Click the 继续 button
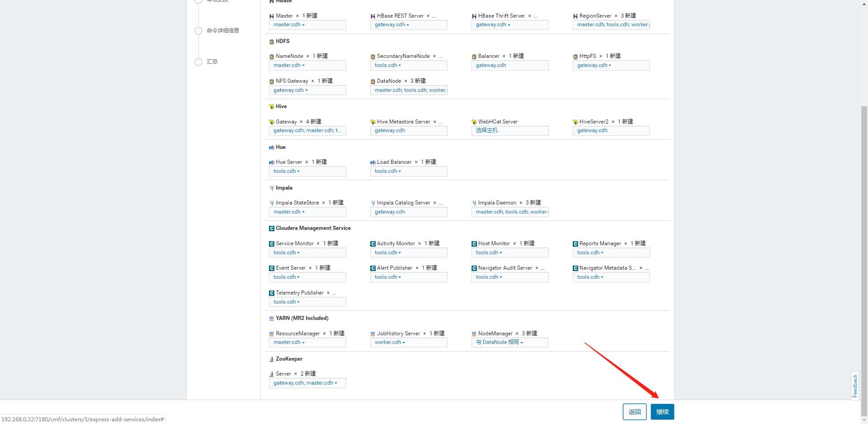The width and height of the screenshot is (868, 424). click(662, 412)
